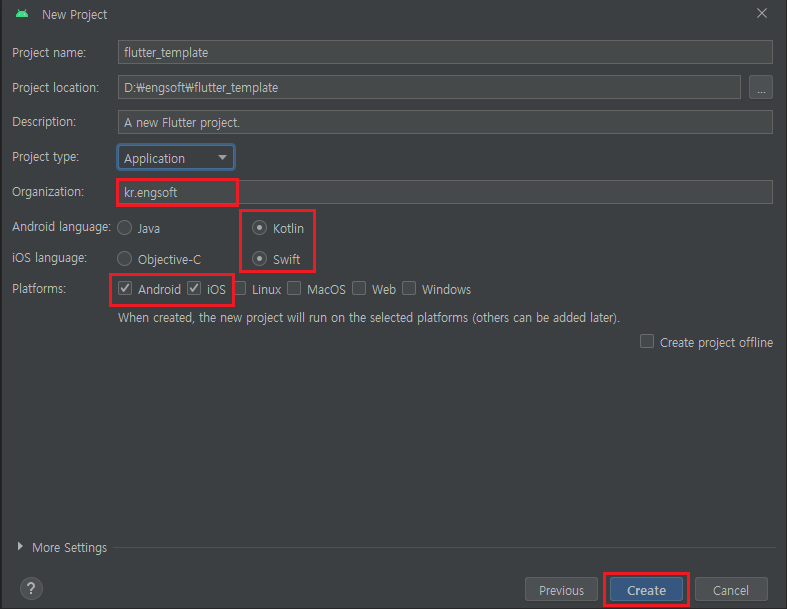The image size is (787, 609).
Task: Choose Objective-C for iOS language
Action: pyautogui.click(x=124, y=259)
